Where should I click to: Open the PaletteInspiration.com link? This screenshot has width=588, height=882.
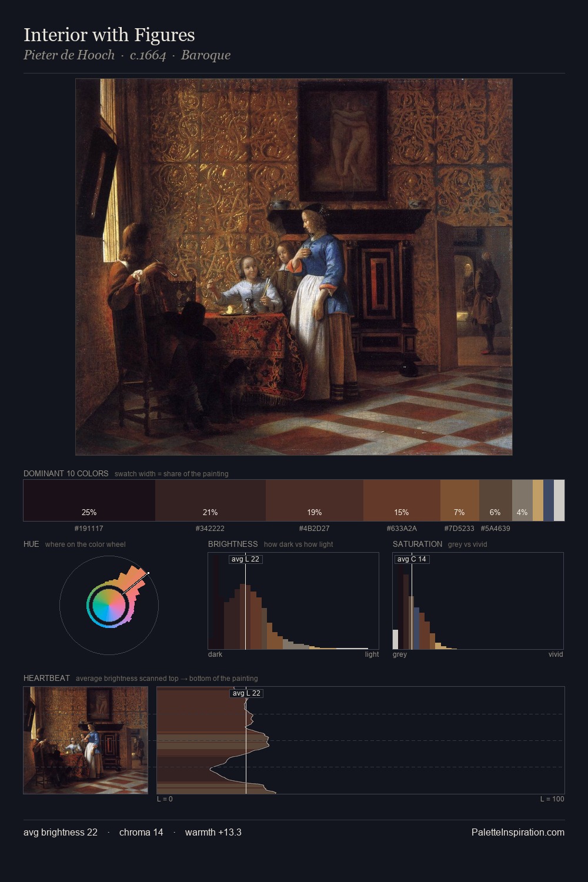tap(518, 833)
